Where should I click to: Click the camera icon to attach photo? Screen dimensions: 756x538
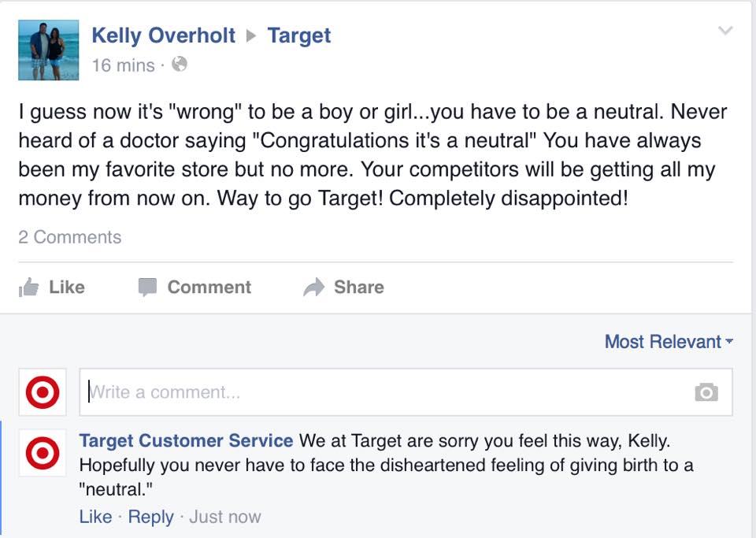click(x=706, y=392)
